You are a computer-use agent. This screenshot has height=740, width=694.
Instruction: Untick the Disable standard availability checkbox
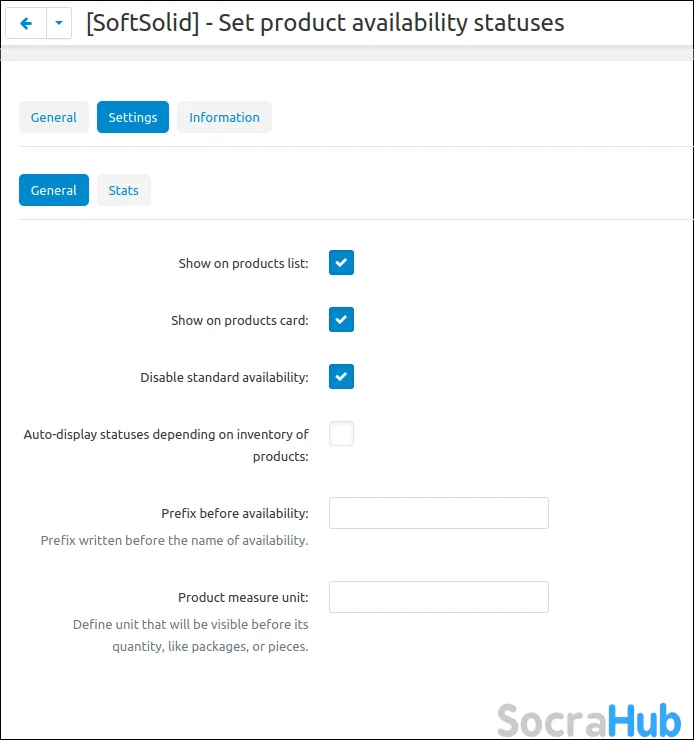click(342, 377)
